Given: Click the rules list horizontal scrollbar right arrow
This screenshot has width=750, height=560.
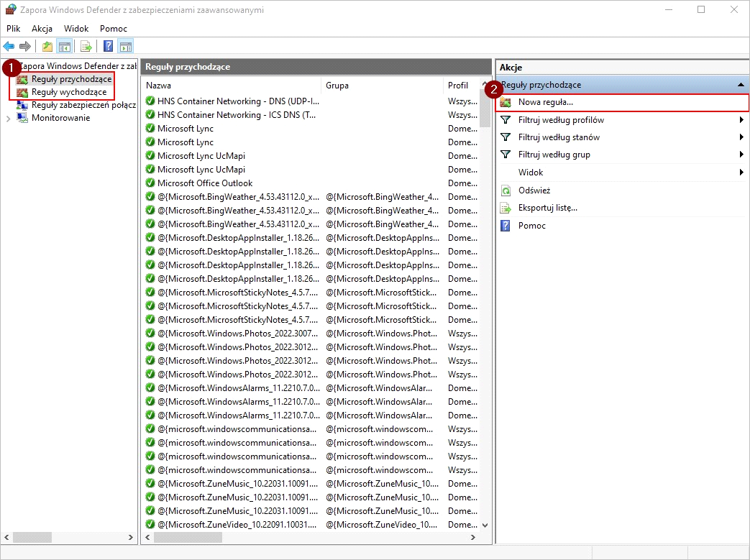Looking at the screenshot, I should [473, 538].
